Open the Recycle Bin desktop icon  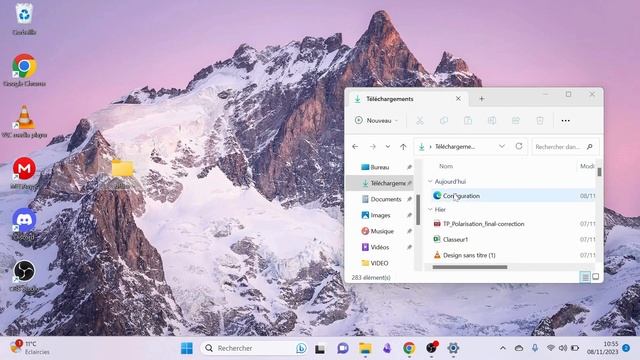tap(24, 18)
